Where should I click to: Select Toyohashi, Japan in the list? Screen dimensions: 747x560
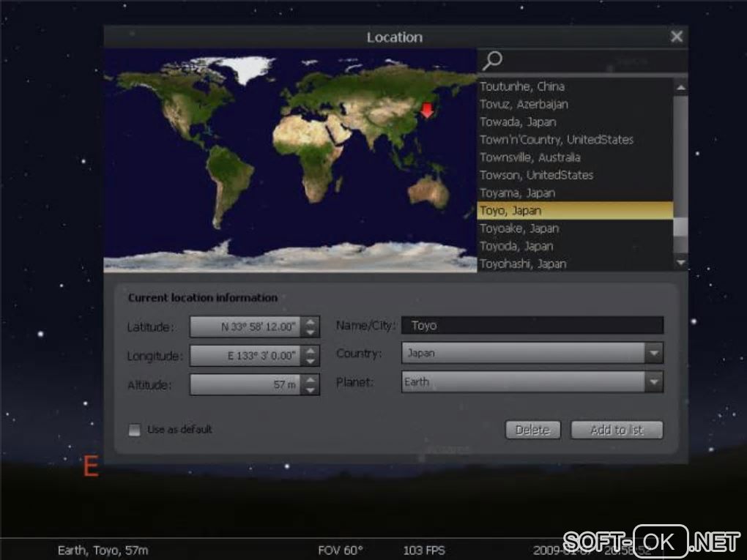pos(575,264)
